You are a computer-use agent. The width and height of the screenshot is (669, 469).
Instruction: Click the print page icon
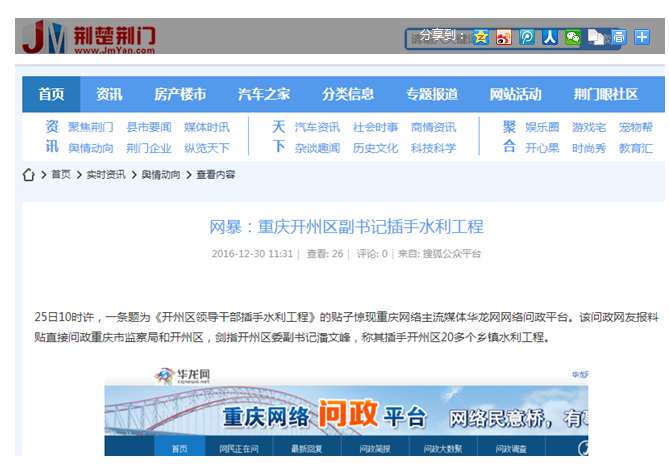point(619,37)
